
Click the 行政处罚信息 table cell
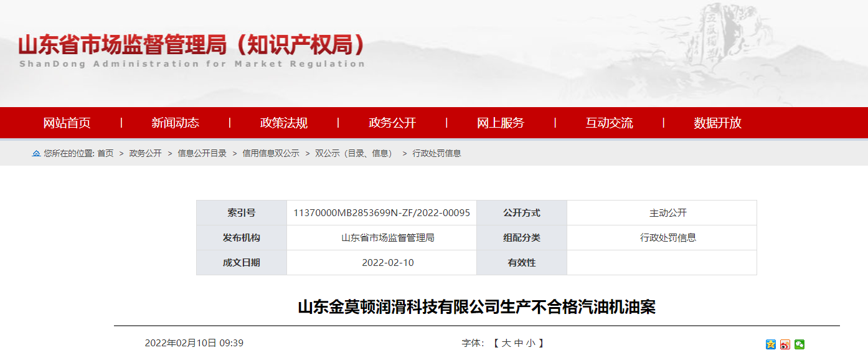[x=662, y=238]
